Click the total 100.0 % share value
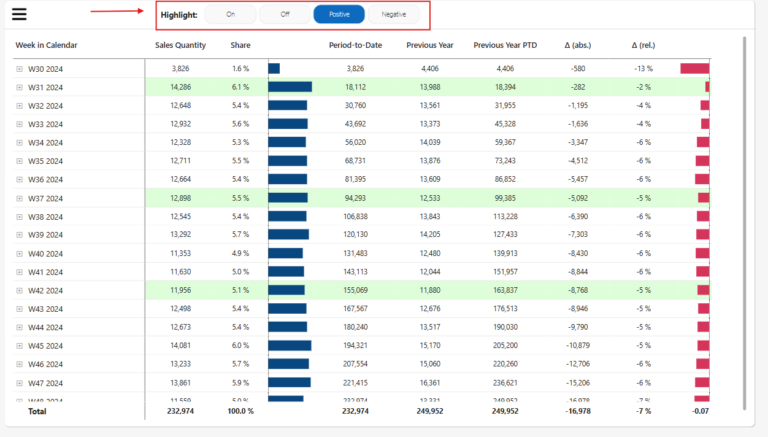This screenshot has height=437, width=768. pyautogui.click(x=240, y=411)
